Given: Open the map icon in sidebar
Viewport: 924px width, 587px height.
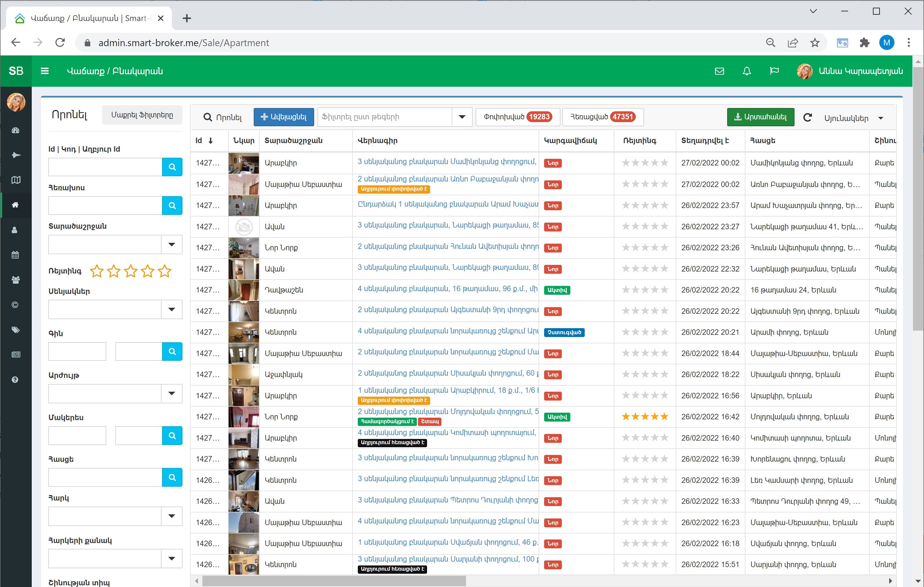Looking at the screenshot, I should click(x=16, y=180).
